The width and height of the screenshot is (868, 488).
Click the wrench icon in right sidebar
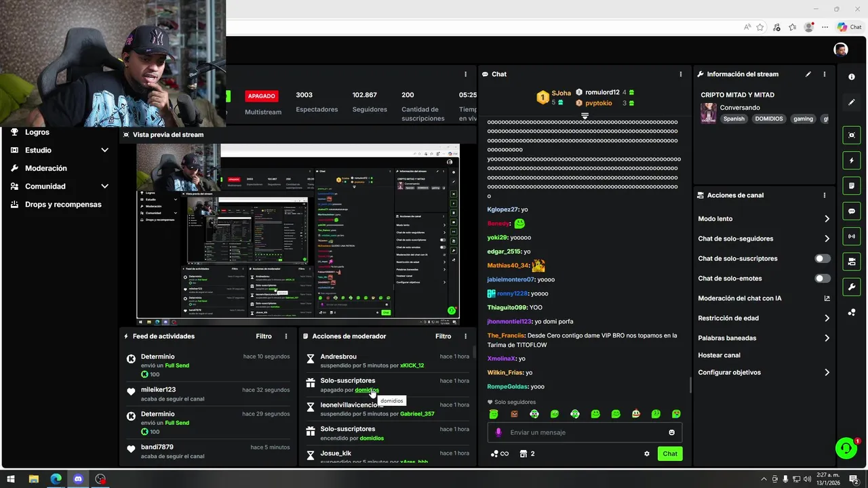852,287
